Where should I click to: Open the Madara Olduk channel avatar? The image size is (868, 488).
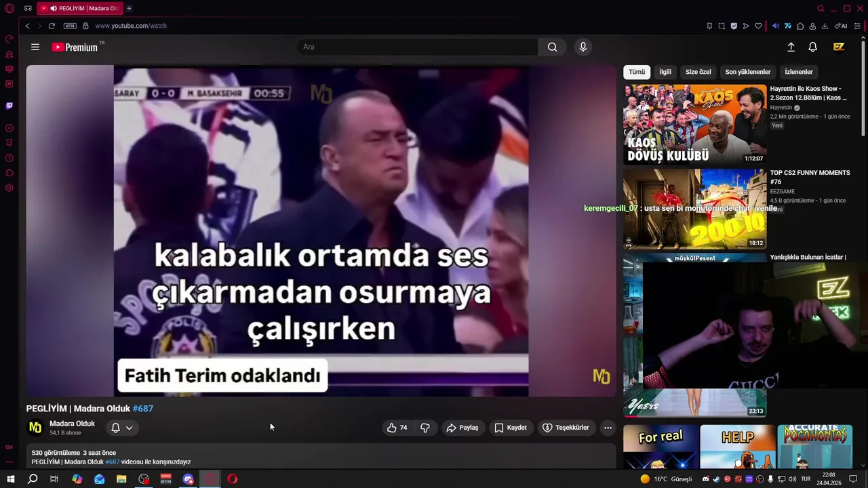pyautogui.click(x=35, y=428)
